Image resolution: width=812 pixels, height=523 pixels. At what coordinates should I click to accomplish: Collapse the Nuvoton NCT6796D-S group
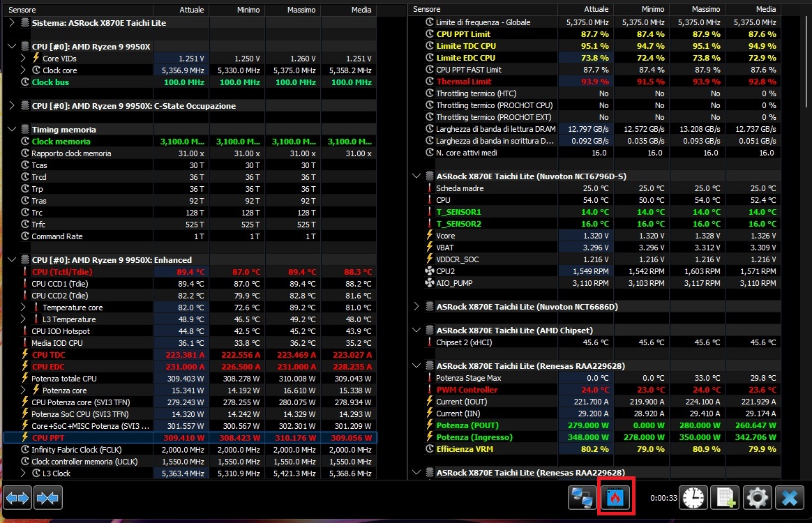[x=416, y=176]
